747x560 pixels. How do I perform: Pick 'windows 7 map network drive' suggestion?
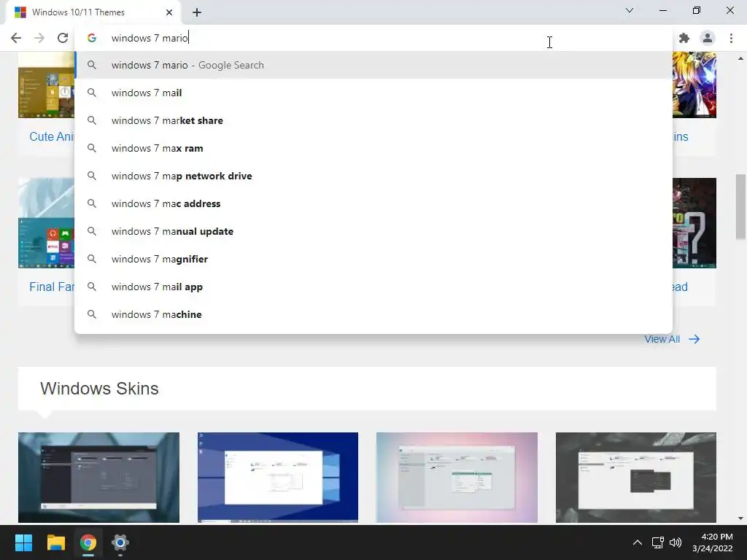tap(373, 176)
